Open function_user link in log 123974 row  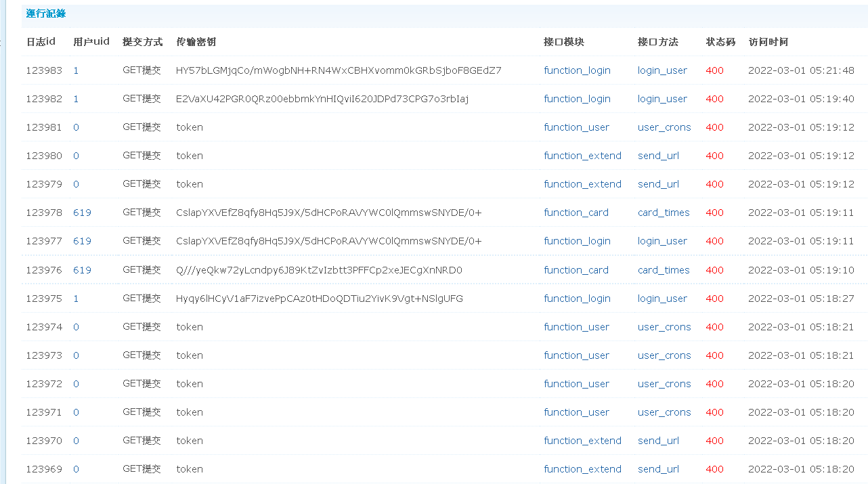click(x=576, y=327)
